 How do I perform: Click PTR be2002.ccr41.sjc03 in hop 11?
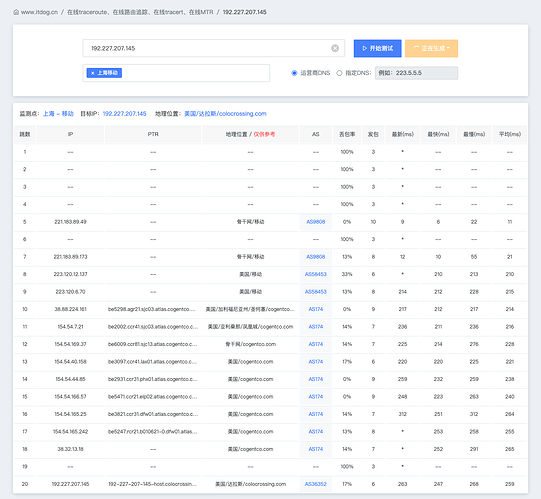coord(153,327)
